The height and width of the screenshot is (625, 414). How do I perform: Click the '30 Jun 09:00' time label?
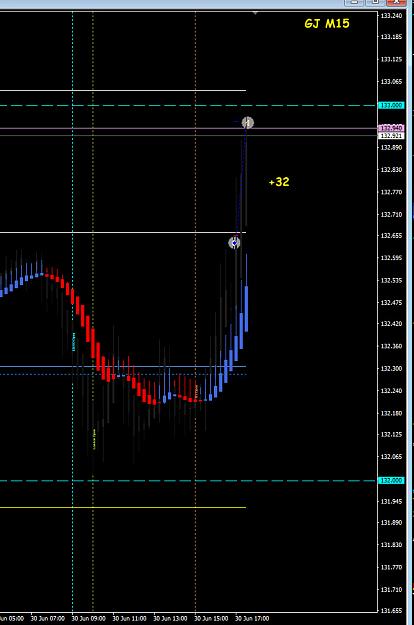pos(89,619)
